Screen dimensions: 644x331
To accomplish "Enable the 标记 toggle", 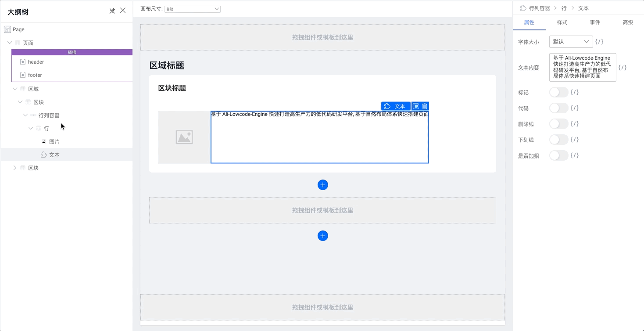I will click(558, 92).
